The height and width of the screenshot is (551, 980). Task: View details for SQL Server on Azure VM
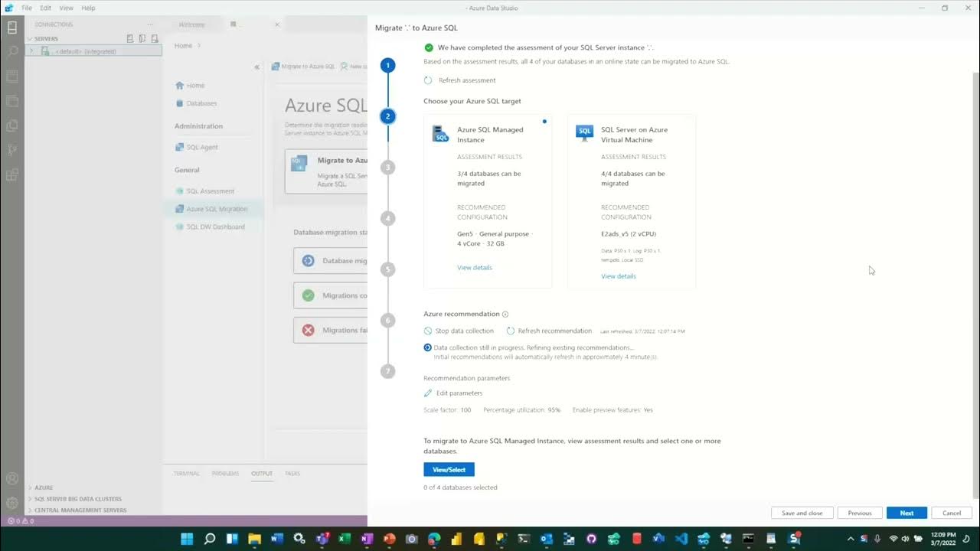(x=619, y=276)
